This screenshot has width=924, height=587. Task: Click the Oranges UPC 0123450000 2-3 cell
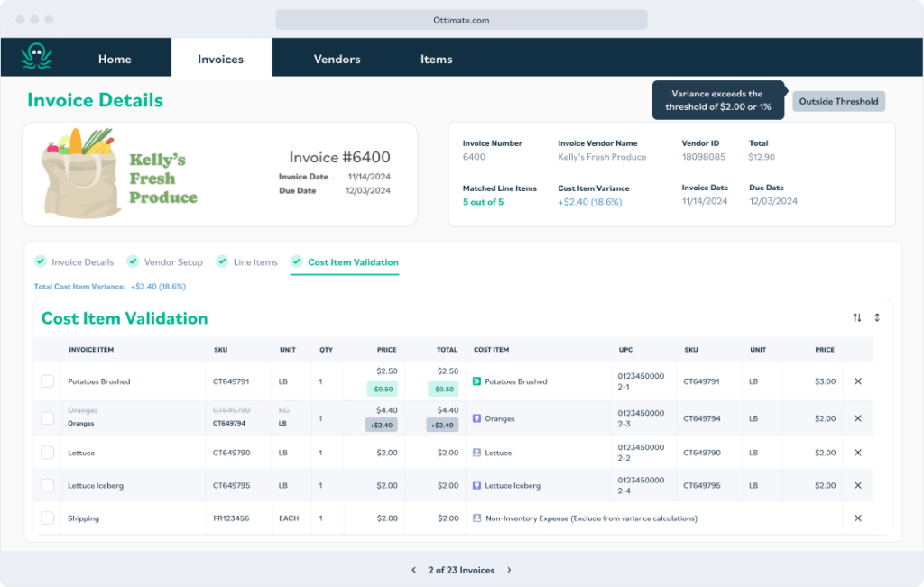coord(641,418)
